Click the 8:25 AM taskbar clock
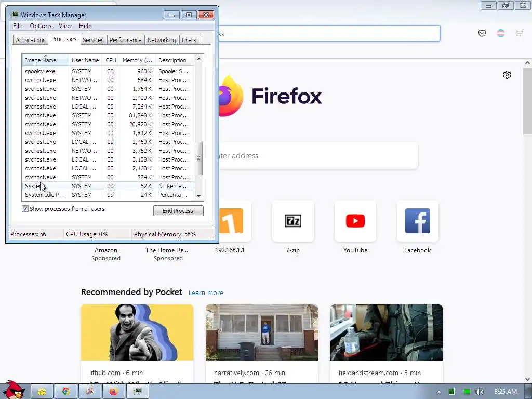Screen dimensions: 532x399 click(x=505, y=392)
